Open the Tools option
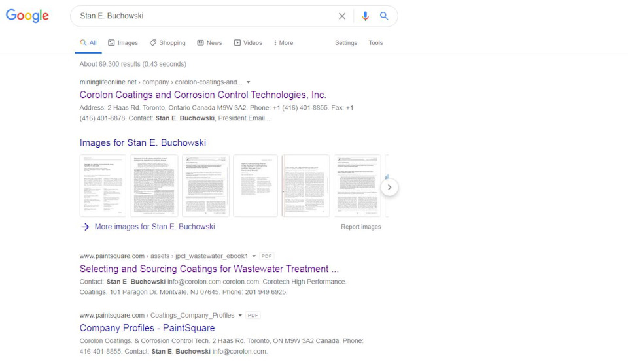The width and height of the screenshot is (628, 364). [375, 42]
